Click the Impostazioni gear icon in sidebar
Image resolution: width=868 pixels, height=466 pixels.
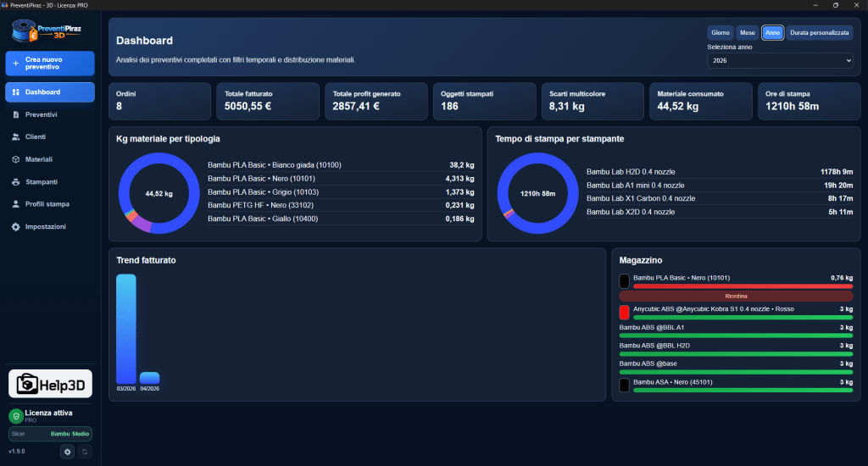coord(15,227)
